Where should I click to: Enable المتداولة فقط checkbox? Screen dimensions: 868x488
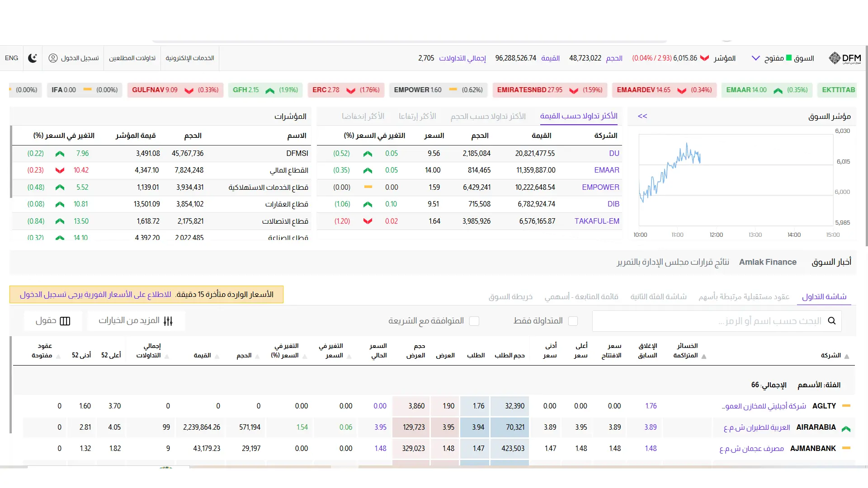pos(573,321)
